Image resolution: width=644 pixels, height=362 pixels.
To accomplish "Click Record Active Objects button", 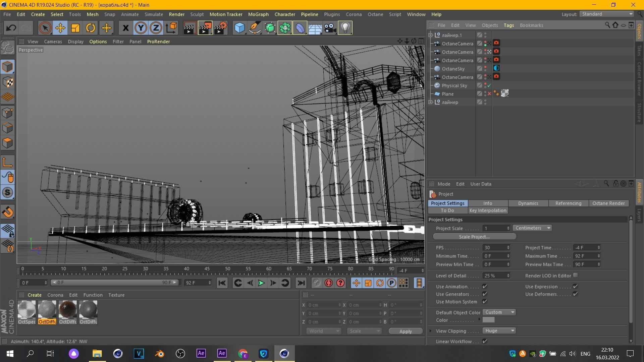I will pos(317,283).
